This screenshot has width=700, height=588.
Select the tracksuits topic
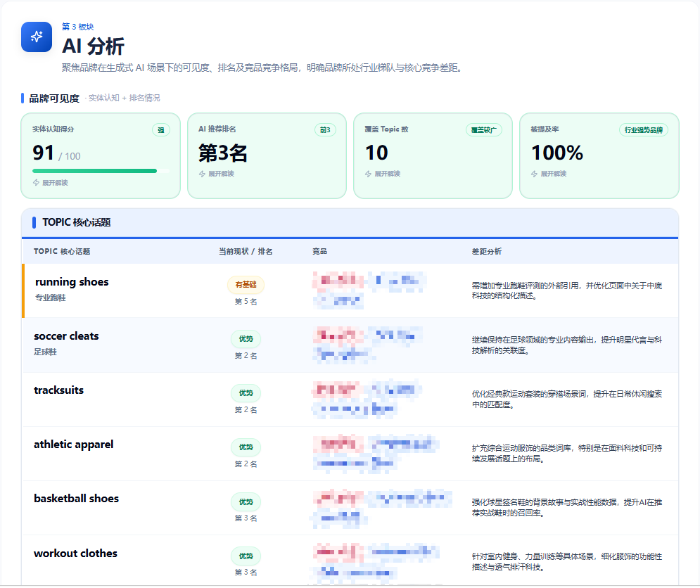(58, 390)
